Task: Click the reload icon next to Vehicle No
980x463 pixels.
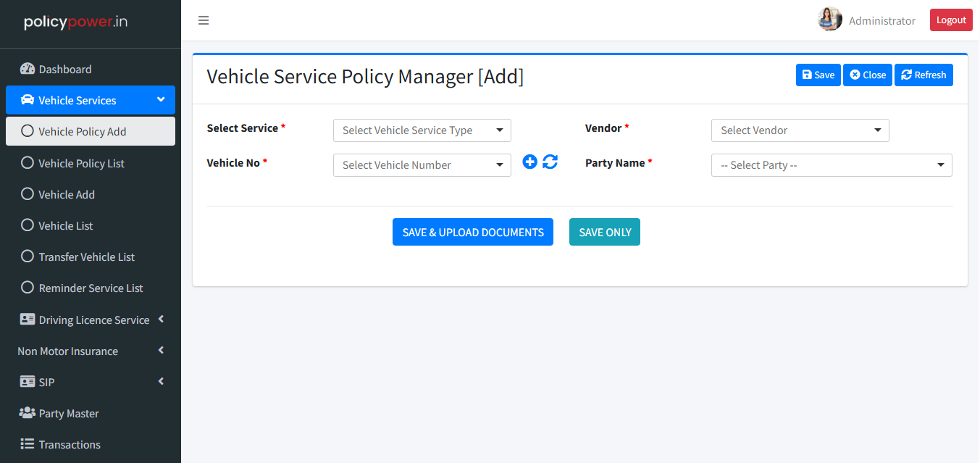Action: [x=550, y=162]
